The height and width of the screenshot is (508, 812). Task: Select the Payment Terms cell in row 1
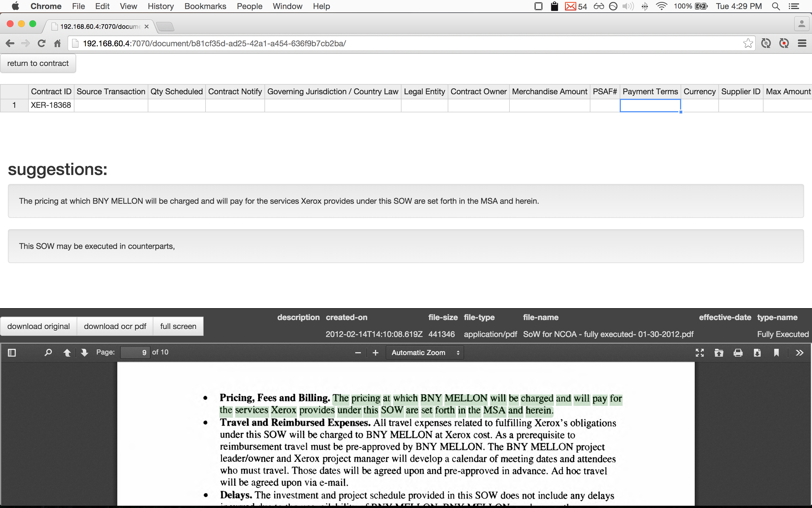(x=650, y=105)
